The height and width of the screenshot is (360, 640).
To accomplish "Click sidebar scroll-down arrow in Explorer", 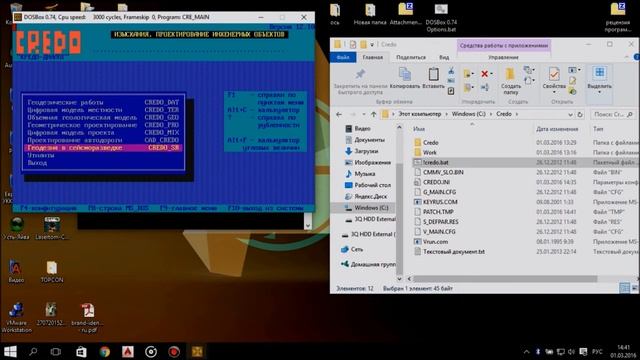I will tap(399, 279).
